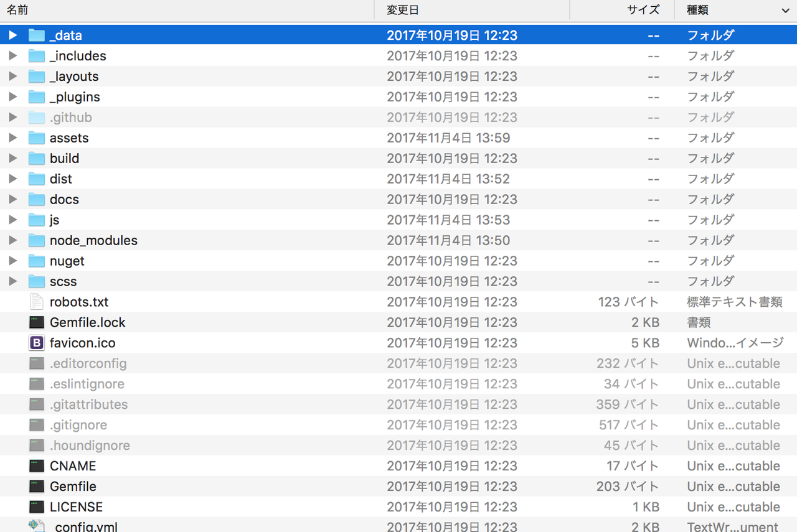Click the sort direction chevron in 種類 header
Viewport: 797px width, 532px height.
coord(785,11)
